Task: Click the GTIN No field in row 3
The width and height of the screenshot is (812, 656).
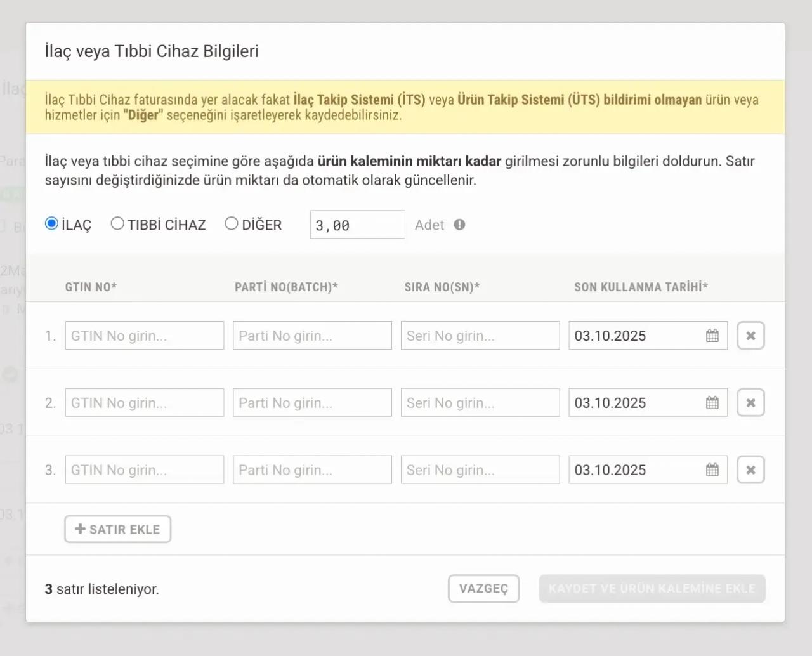Action: click(x=145, y=470)
